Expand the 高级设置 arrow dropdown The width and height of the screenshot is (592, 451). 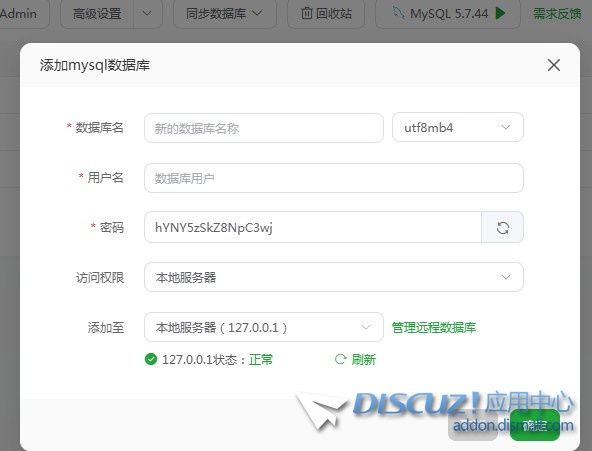[x=148, y=14]
